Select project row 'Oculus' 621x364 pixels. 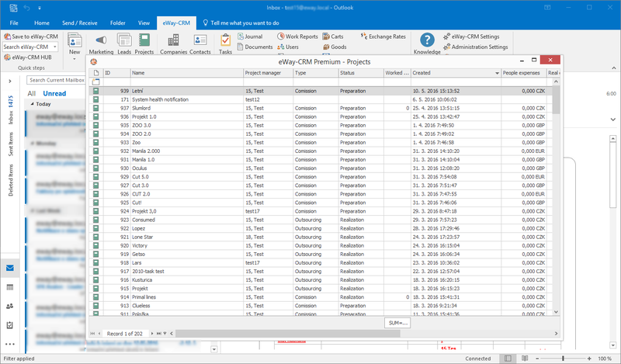(x=321, y=168)
